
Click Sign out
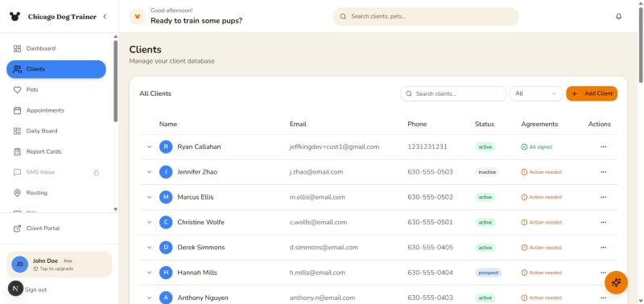coord(35,290)
